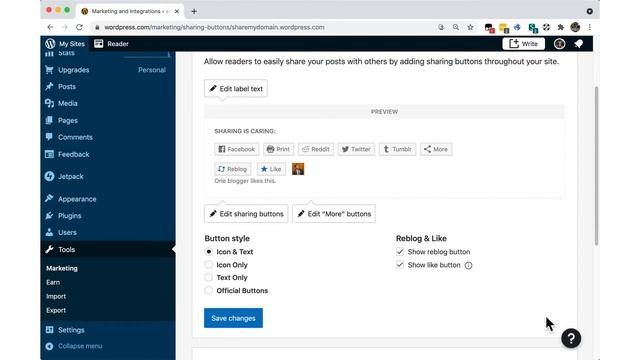Viewport: 640px width, 360px height.
Task: Click the "One blogger likes this." text
Action: tap(245, 181)
